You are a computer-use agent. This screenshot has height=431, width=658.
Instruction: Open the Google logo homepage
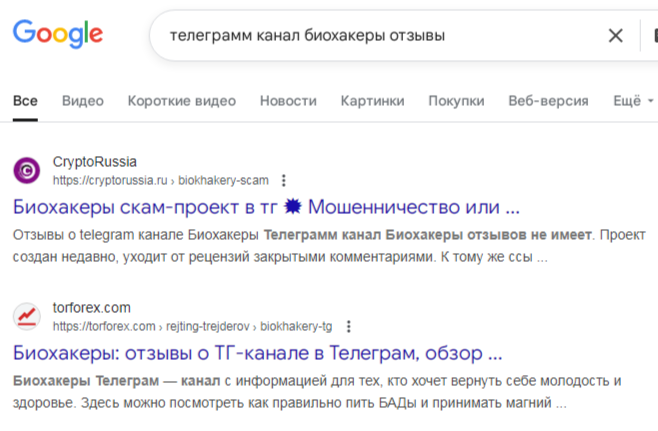click(x=58, y=34)
